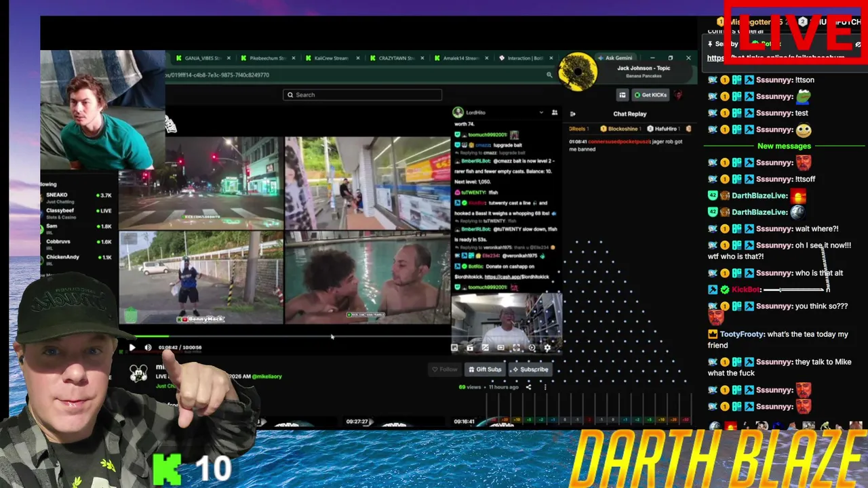Click the zoom magnifier in the address bar
This screenshot has height=488, width=868.
click(x=549, y=75)
